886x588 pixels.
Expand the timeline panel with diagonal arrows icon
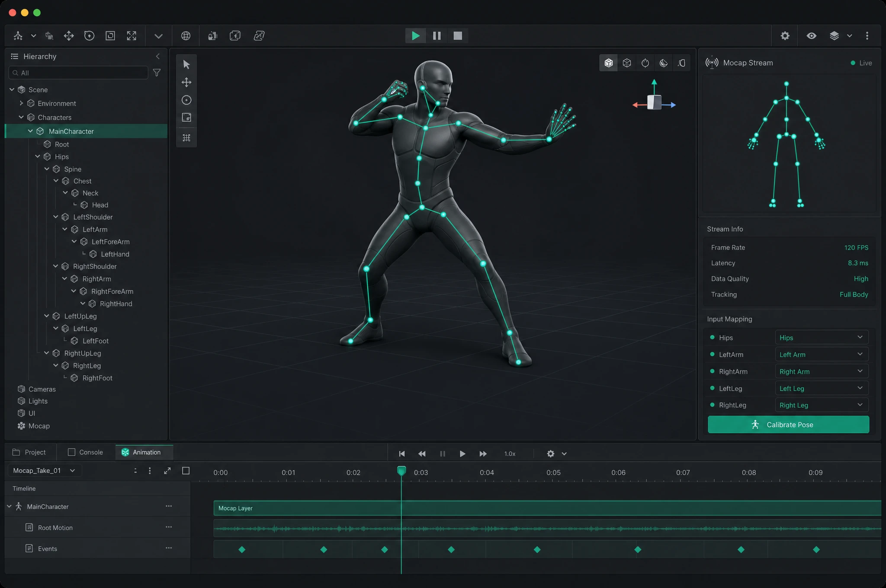point(167,471)
